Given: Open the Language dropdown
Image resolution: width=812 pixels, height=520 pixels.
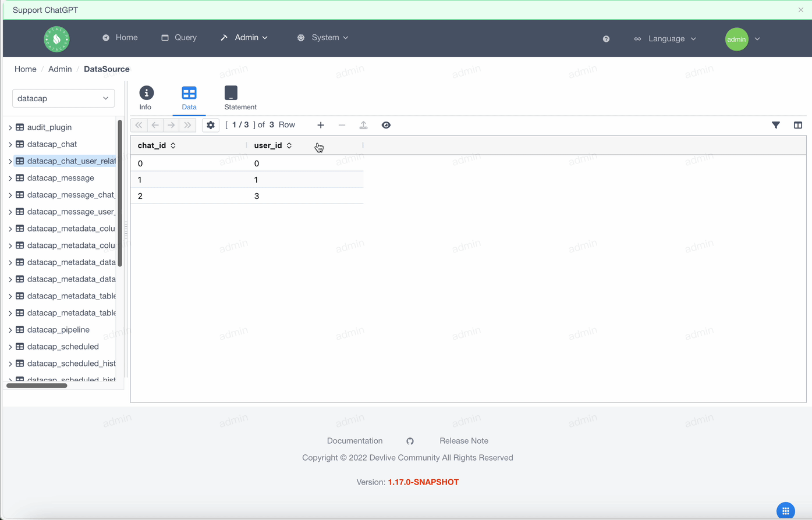Looking at the screenshot, I should click(665, 39).
